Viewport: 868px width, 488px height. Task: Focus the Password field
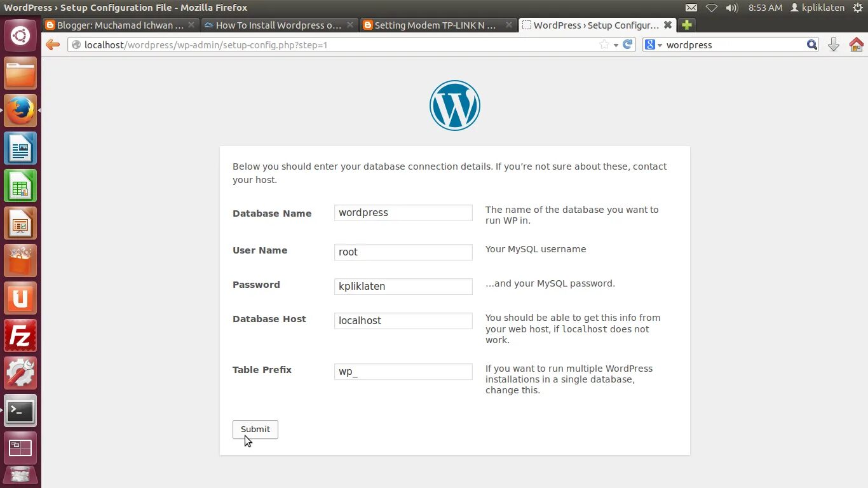403,287
